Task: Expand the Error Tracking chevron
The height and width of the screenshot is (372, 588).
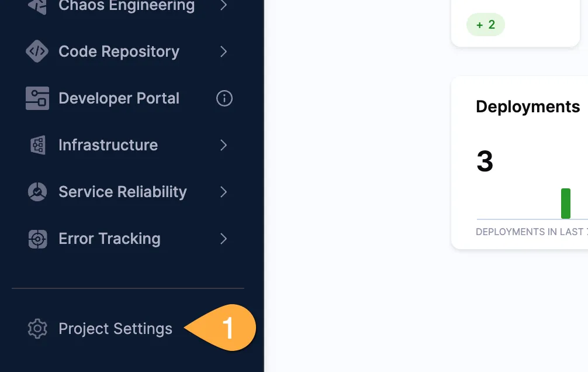Action: (x=223, y=239)
